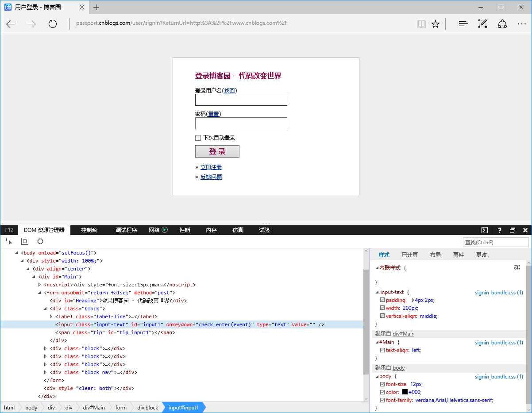Open the 立即注册 link
Screen dimensions: 532x413
tap(211, 167)
